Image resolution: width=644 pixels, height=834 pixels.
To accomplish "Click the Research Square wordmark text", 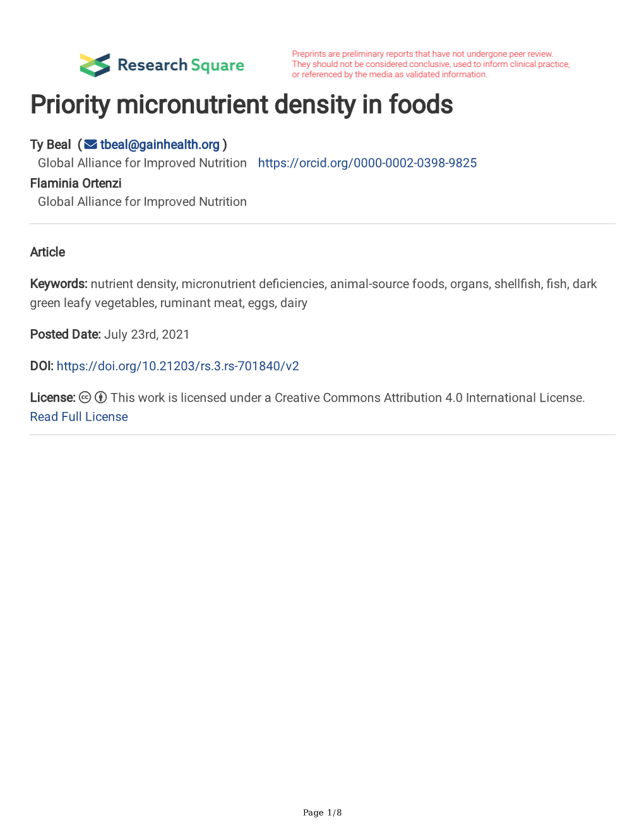I will pos(181,65).
